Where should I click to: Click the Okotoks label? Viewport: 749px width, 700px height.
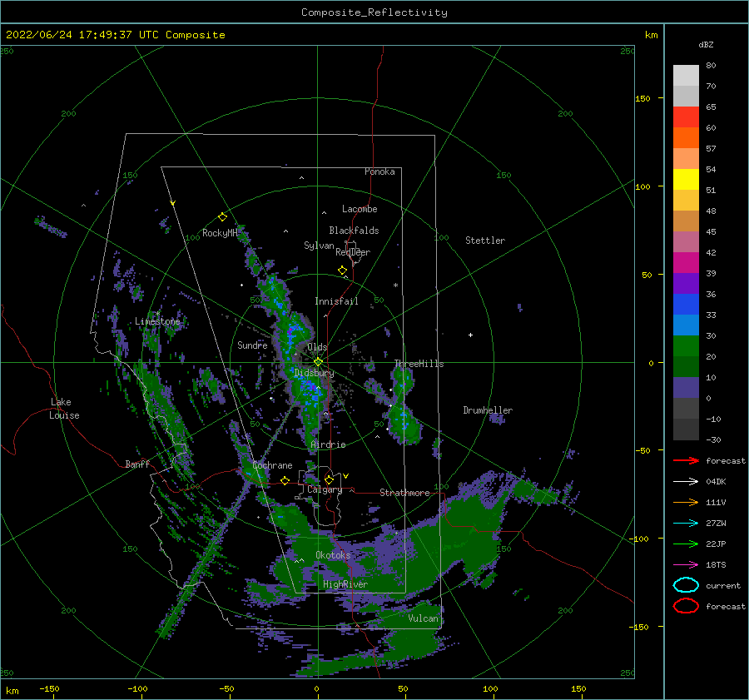click(x=333, y=555)
